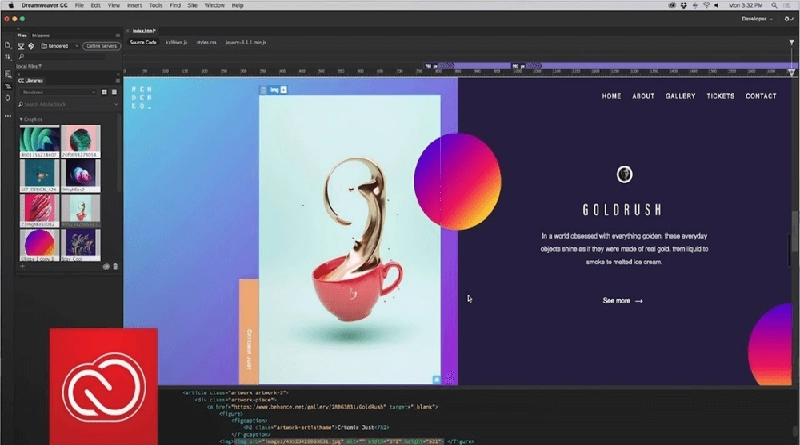
Task: Open the styles.css related file tab
Action: coord(207,43)
